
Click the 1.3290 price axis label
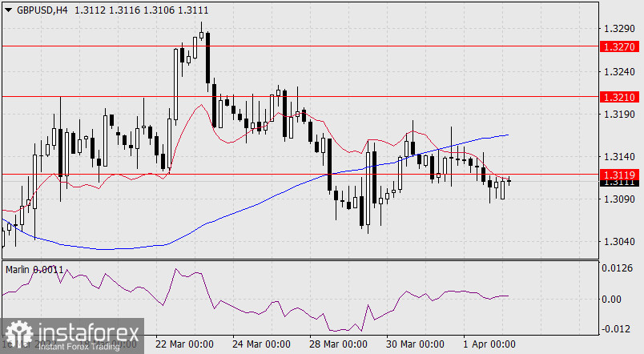[x=620, y=29]
